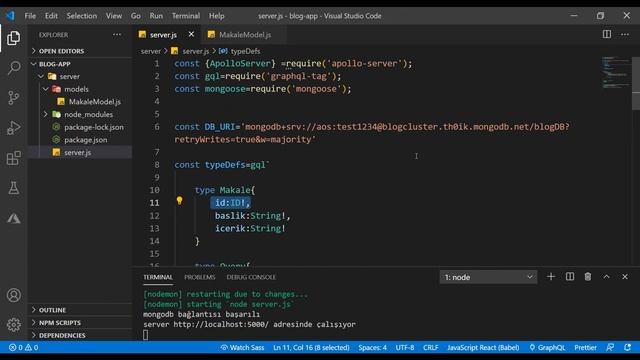Open editor more actions menu
Screen dimensions: 640x360
coord(625,34)
